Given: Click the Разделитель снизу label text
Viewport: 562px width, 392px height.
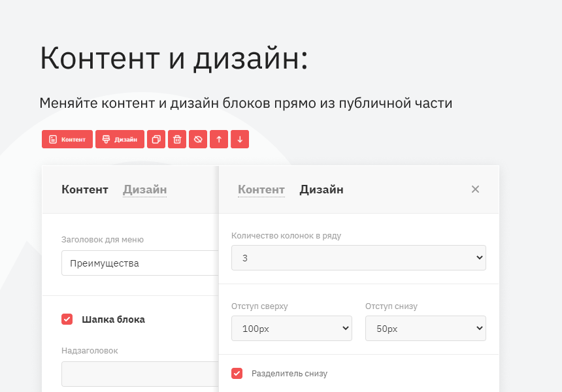Looking at the screenshot, I should 289,374.
